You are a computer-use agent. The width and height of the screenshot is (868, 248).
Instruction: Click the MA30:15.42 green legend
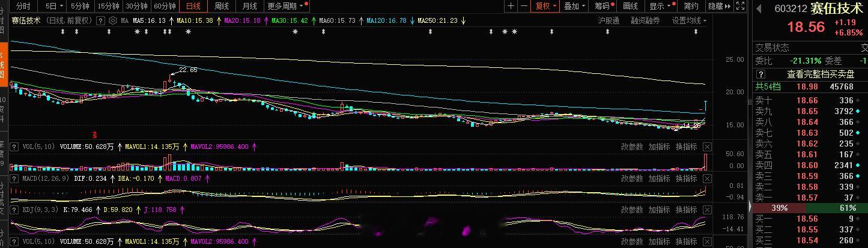(x=290, y=20)
